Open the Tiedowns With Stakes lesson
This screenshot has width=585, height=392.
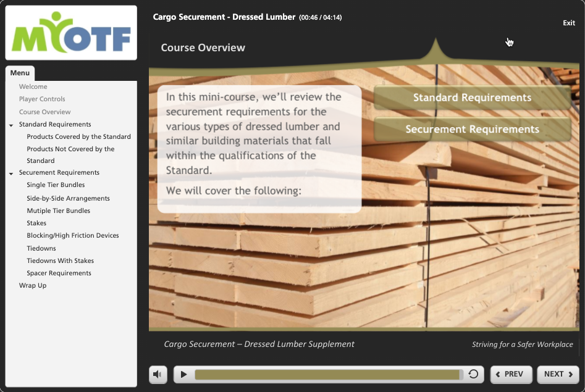[60, 261]
